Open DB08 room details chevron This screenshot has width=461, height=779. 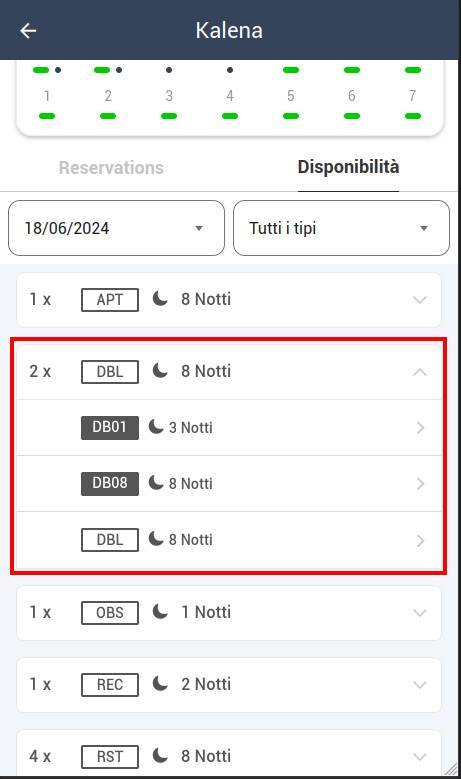[420, 484]
